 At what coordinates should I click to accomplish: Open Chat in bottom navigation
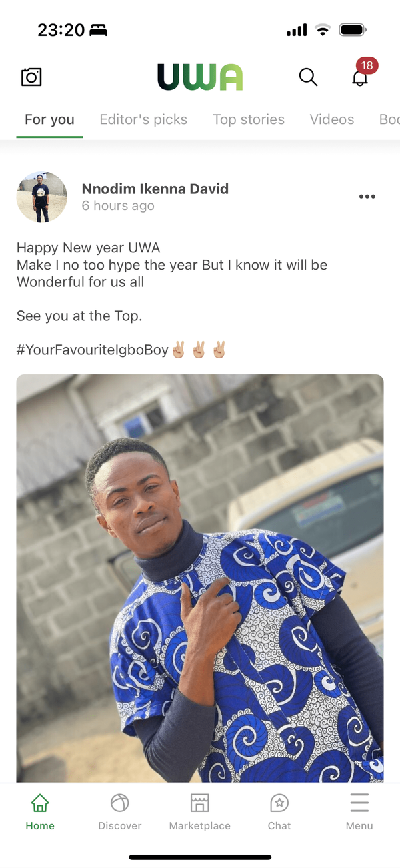point(279,812)
